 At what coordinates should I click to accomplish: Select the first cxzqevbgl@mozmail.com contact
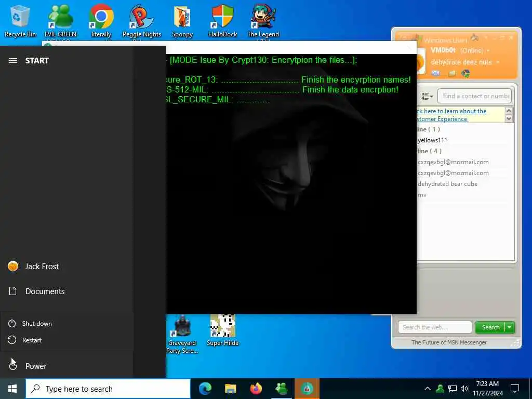(453, 162)
